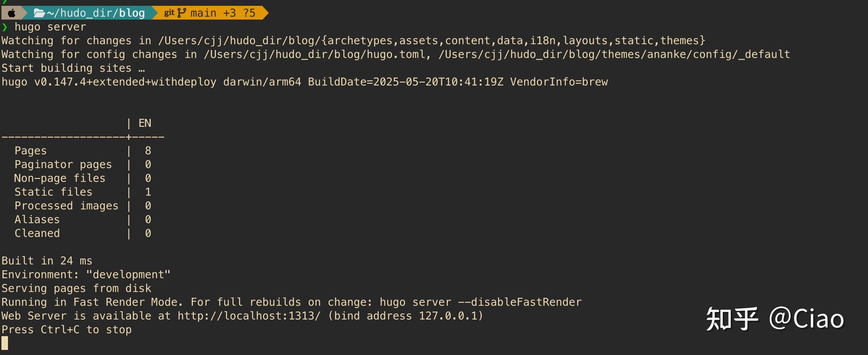The height and width of the screenshot is (355, 868).
Task: Click the --disableFastRender flag text
Action: click(519, 302)
